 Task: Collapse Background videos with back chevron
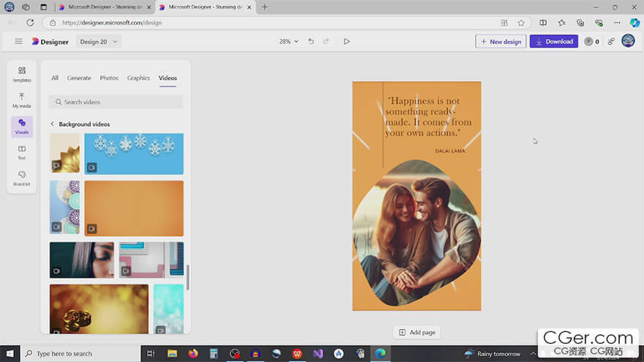(x=52, y=124)
